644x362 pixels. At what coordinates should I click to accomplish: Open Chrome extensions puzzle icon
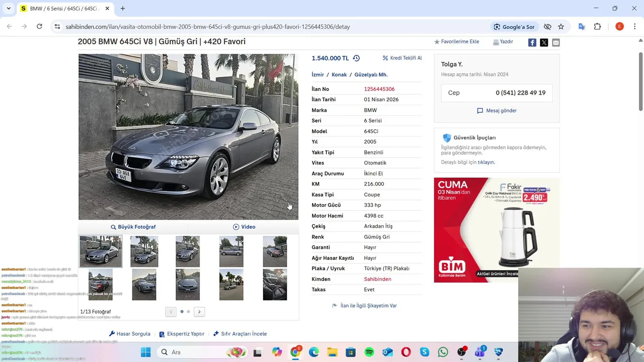pos(598,27)
